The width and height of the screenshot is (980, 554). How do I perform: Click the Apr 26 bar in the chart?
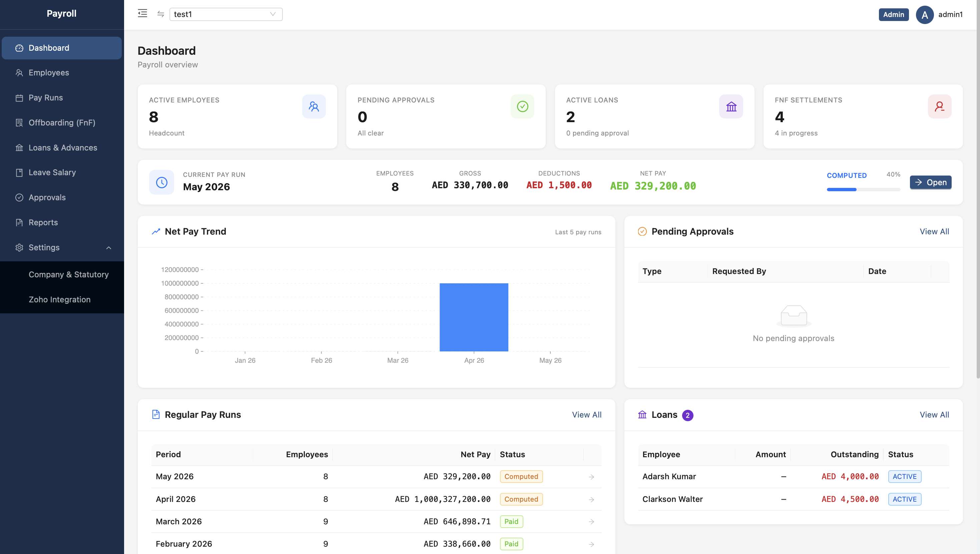pyautogui.click(x=474, y=317)
